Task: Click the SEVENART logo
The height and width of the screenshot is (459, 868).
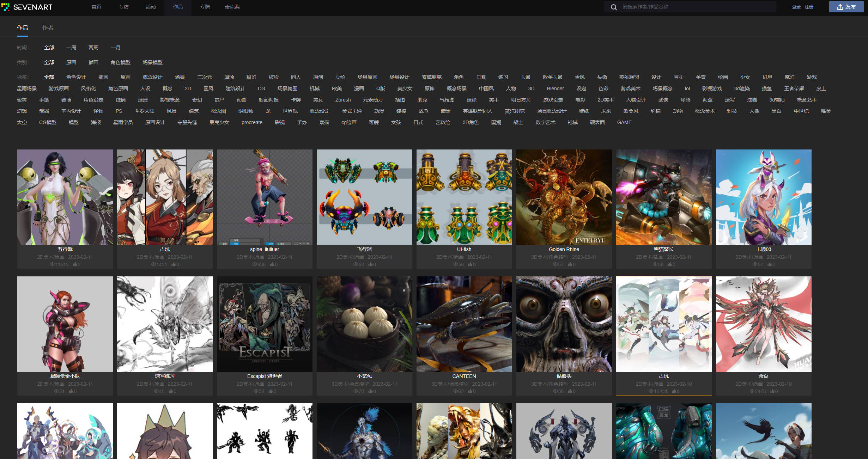Action: (x=27, y=7)
